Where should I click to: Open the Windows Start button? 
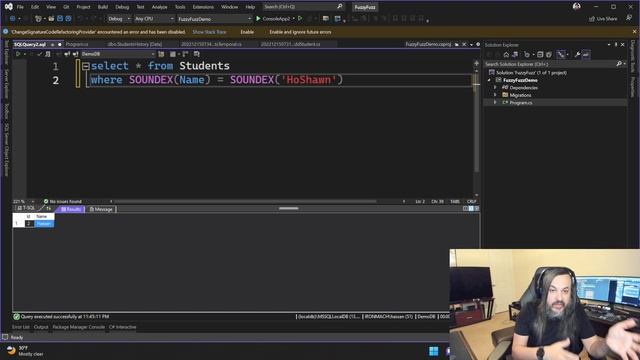pyautogui.click(x=433, y=351)
